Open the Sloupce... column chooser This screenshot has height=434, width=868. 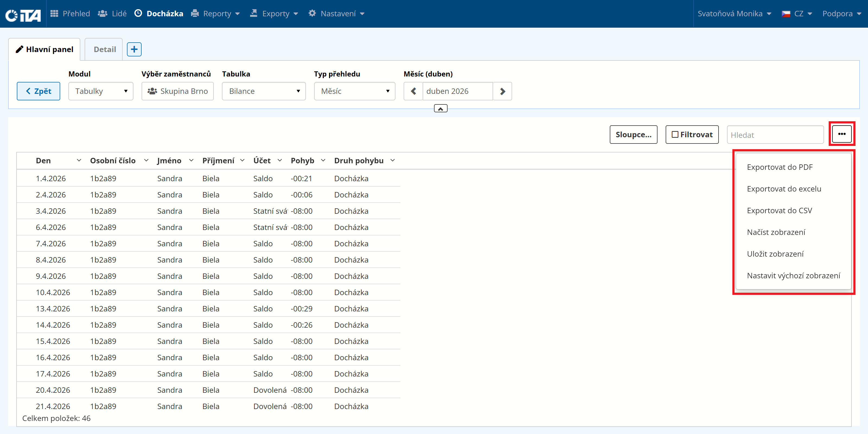(x=633, y=135)
